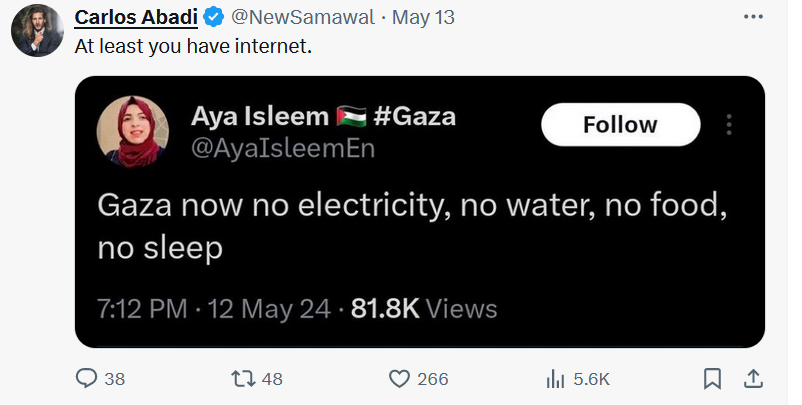Open the May 13 post timestamp

tap(423, 18)
